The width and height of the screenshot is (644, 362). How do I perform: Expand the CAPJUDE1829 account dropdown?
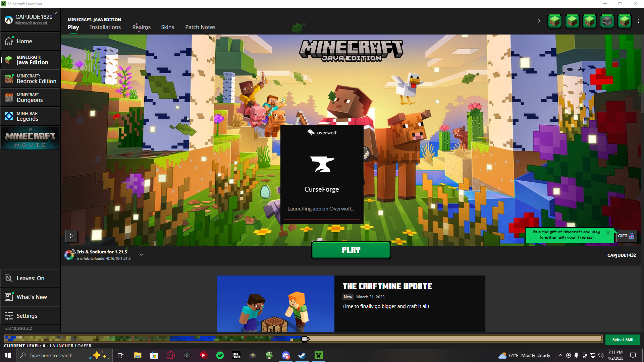click(x=55, y=13)
